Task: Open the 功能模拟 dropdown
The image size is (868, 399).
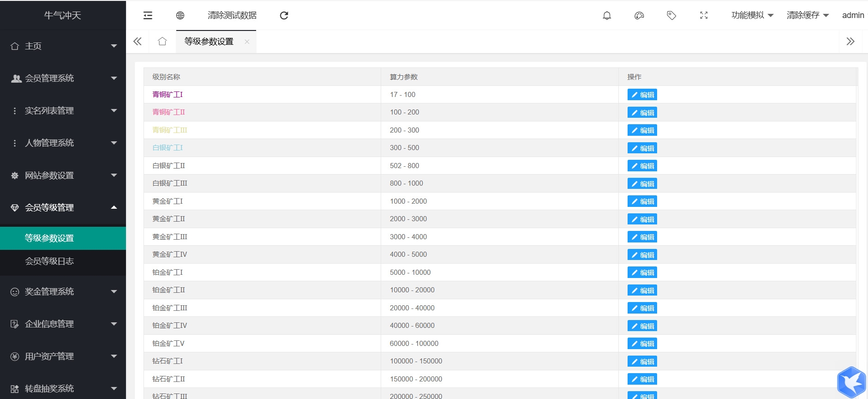Action: click(752, 15)
